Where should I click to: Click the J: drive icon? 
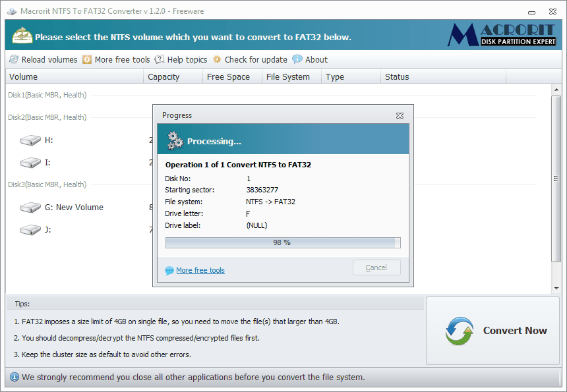30,230
